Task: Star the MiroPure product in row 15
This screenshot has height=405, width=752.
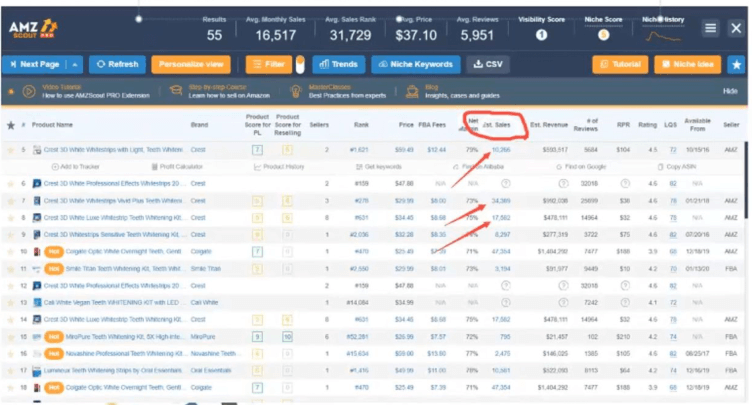Action: click(10, 336)
